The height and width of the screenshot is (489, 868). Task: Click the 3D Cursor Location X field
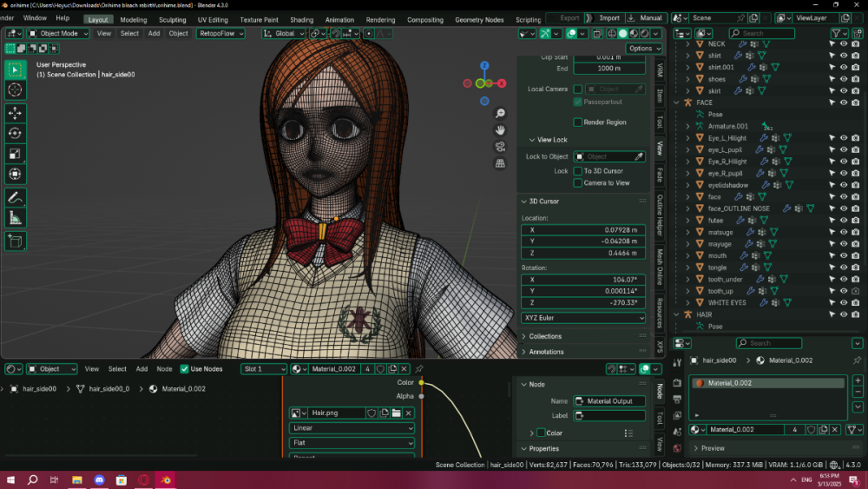pyautogui.click(x=583, y=229)
